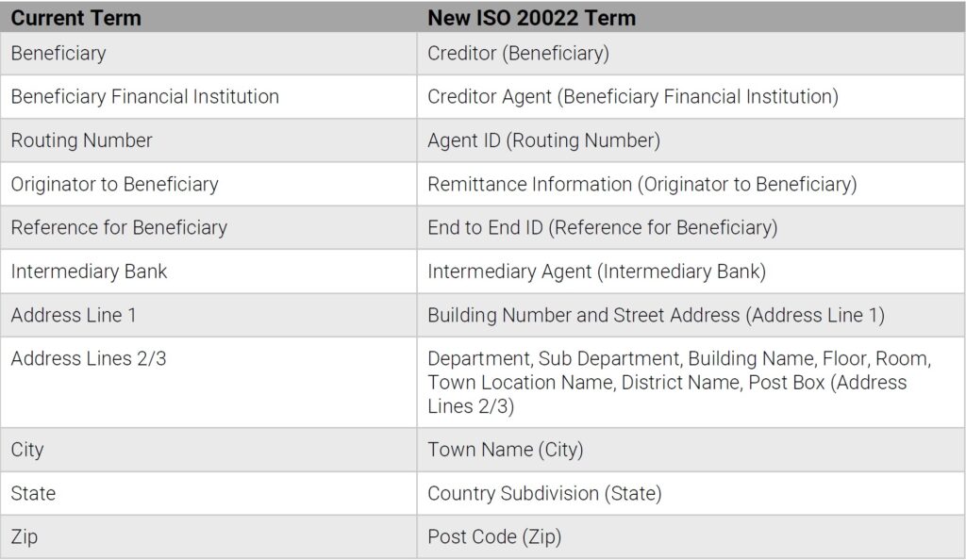
Task: Click the "Current Term" column header
Action: 76,17
